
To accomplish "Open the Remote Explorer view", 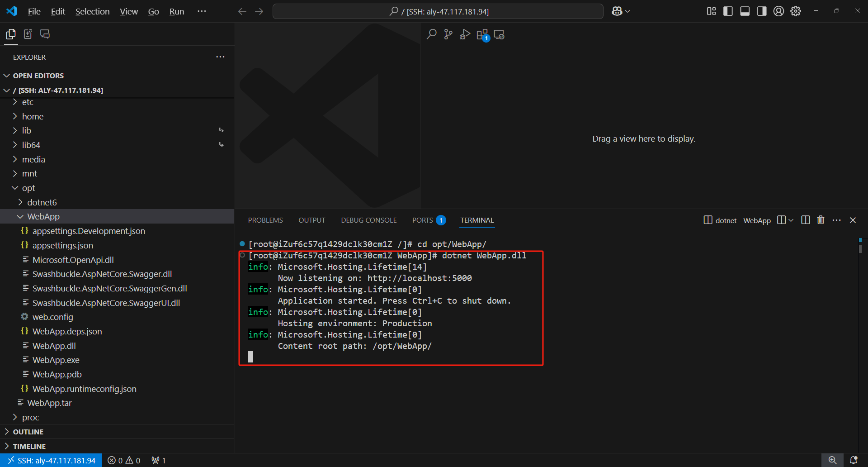I will pyautogui.click(x=499, y=34).
